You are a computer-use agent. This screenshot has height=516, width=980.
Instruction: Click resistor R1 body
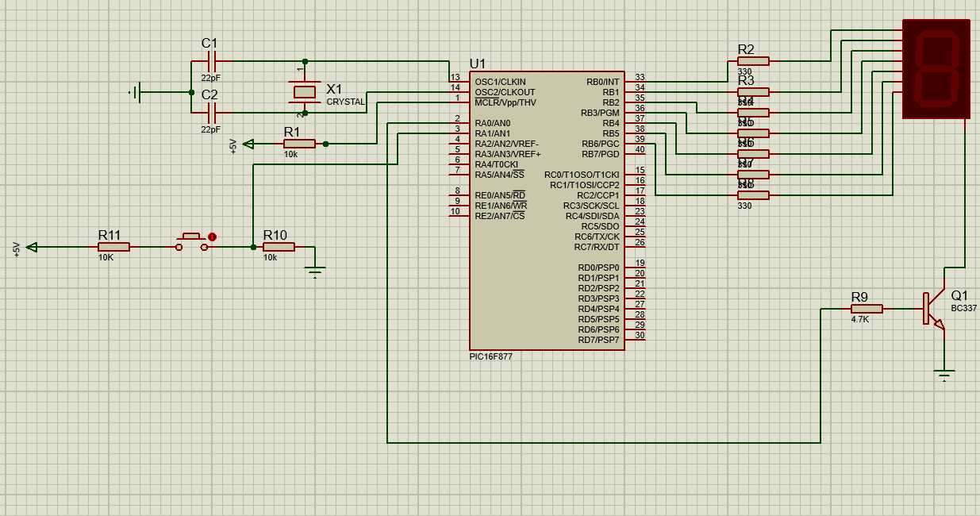point(299,144)
